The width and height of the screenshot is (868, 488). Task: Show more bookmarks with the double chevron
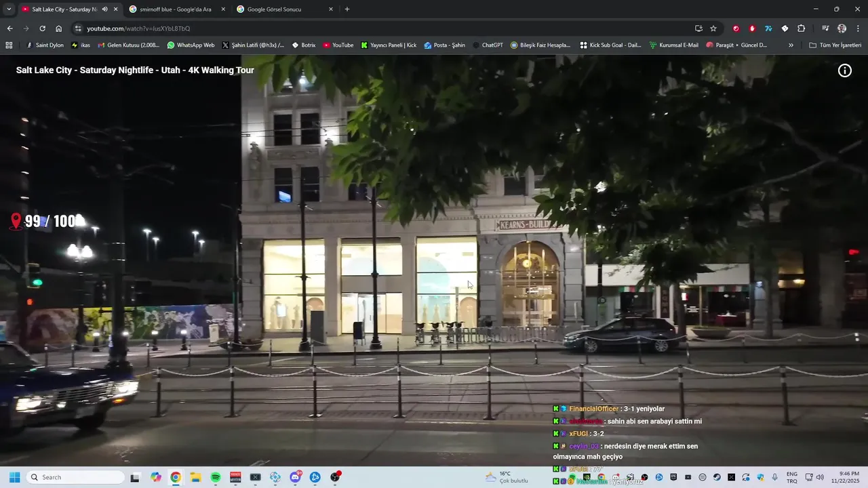791,45
